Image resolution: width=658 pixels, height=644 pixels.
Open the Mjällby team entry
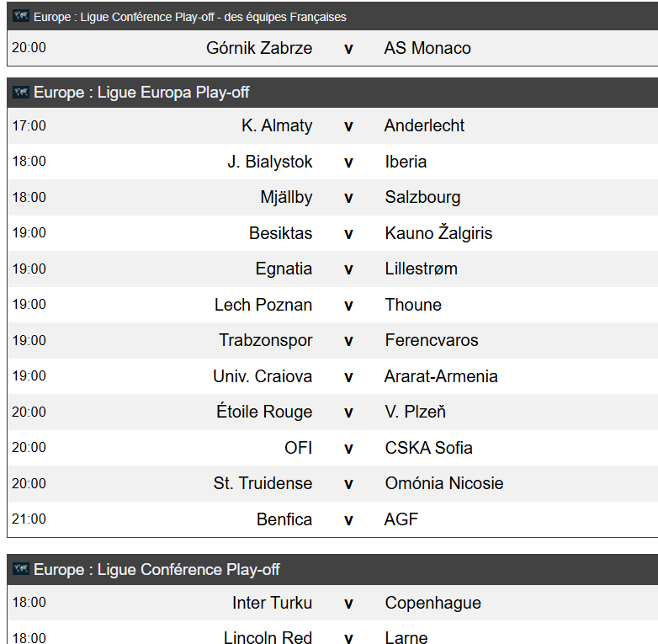287,197
